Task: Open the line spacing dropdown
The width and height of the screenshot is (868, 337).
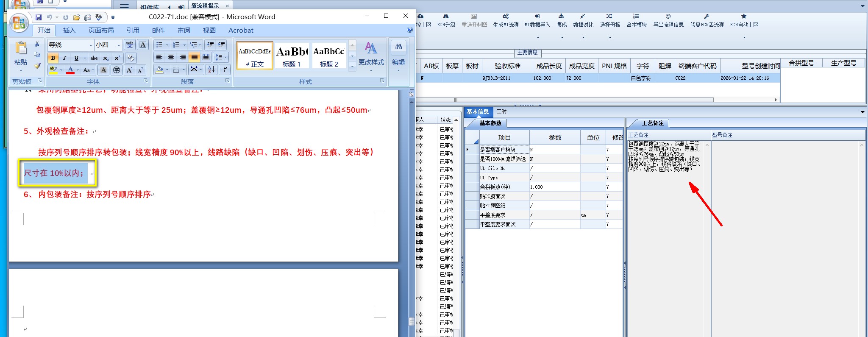Action: click(221, 57)
